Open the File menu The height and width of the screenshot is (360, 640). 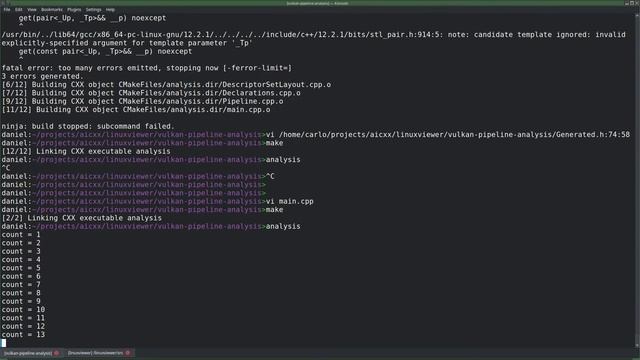[7, 9]
